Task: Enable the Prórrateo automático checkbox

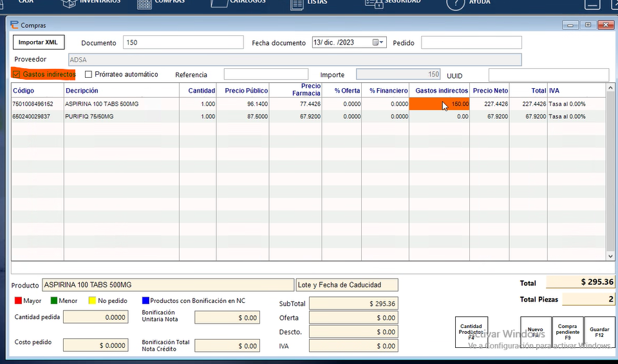Action: [x=88, y=74]
